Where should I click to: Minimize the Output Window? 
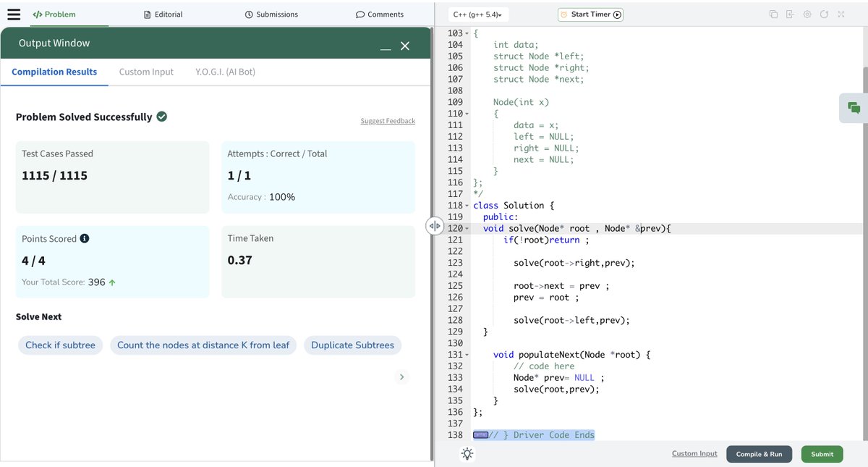(x=386, y=49)
